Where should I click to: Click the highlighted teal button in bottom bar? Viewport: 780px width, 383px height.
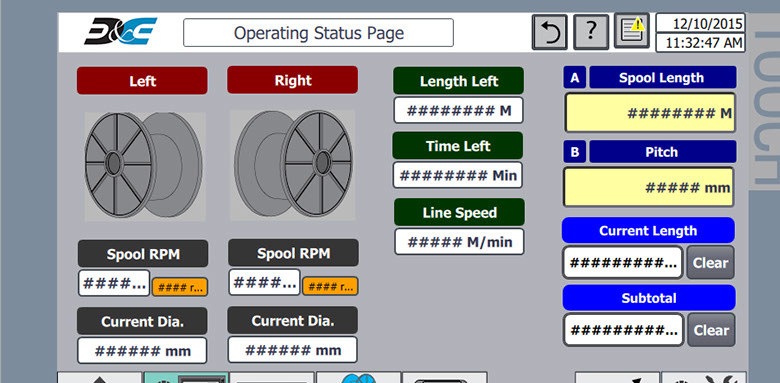(187, 378)
